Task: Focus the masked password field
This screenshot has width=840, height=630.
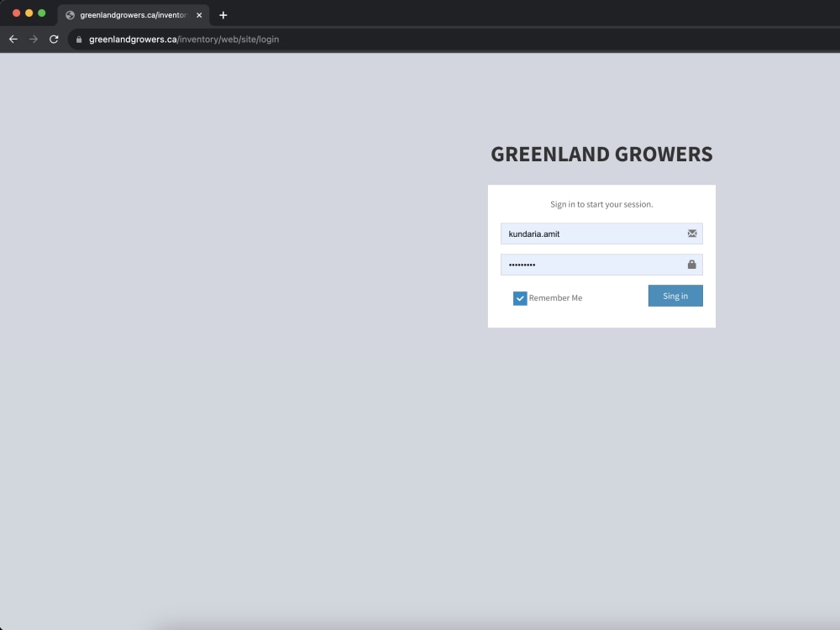Action: (x=601, y=265)
